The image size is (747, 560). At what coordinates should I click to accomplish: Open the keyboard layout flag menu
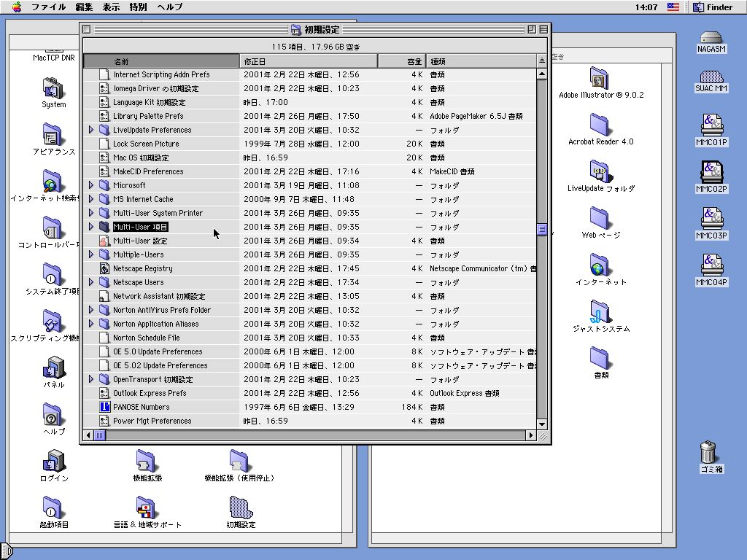pyautogui.click(x=673, y=7)
